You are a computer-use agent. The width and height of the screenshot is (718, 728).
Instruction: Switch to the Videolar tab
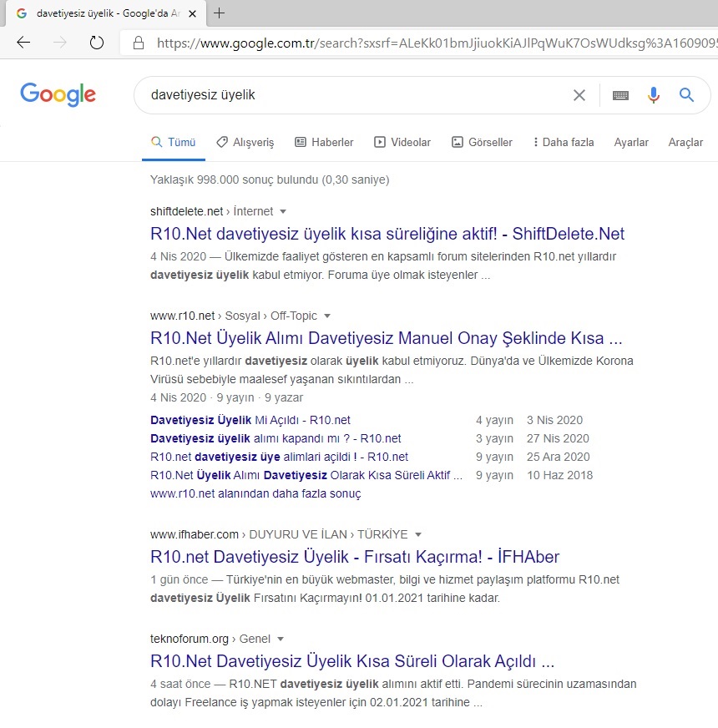[x=402, y=142]
